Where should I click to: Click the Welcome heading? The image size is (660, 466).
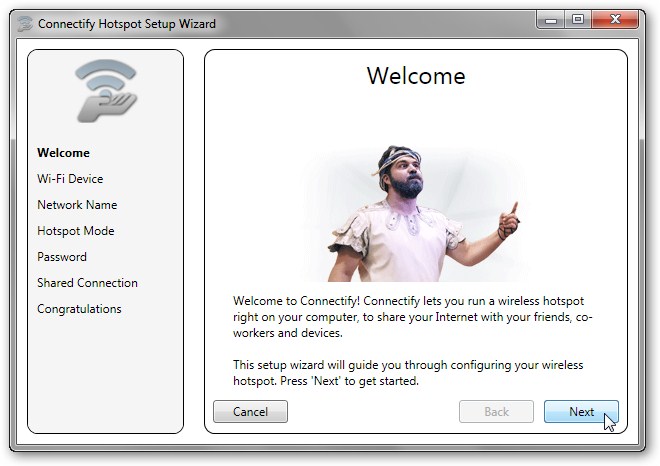pyautogui.click(x=416, y=76)
